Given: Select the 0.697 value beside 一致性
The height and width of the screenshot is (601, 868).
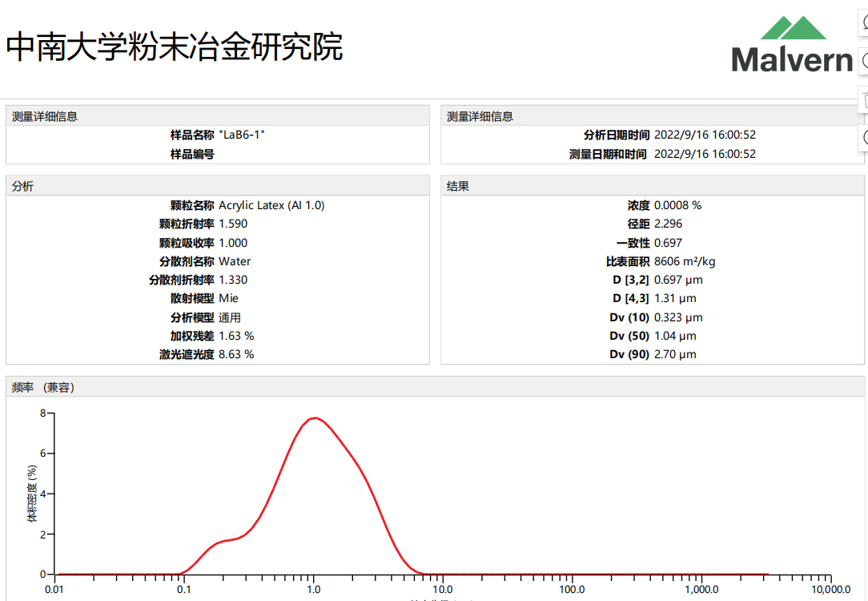Looking at the screenshot, I should [668, 243].
